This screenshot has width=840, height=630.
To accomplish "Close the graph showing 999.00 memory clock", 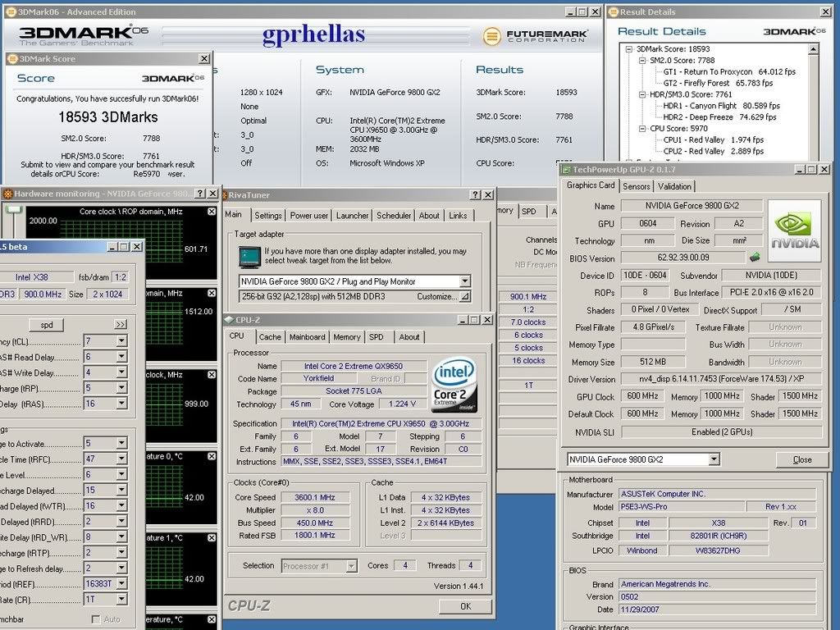I will (212, 374).
